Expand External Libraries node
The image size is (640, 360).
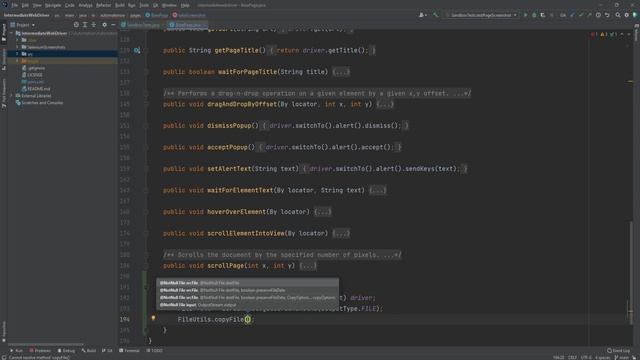point(11,96)
